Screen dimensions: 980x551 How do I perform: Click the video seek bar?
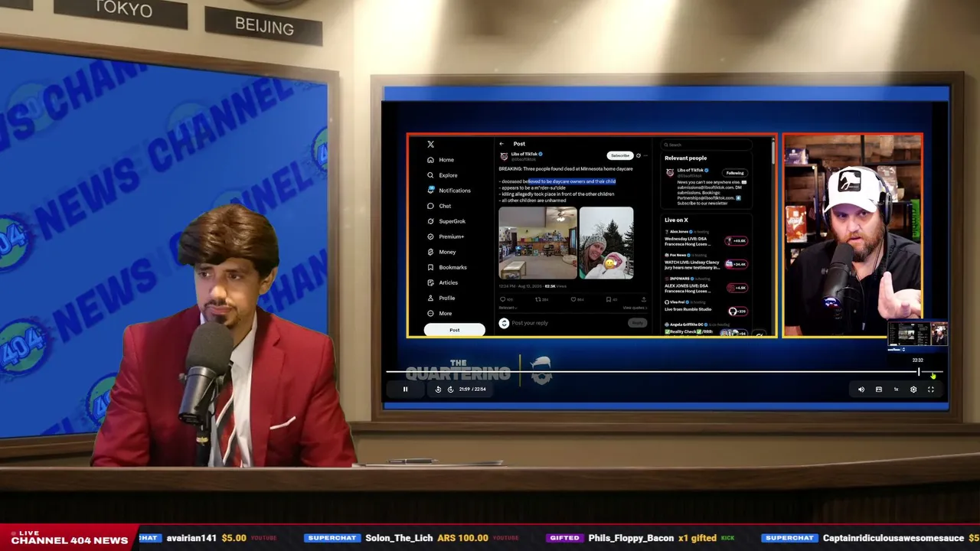(665, 372)
